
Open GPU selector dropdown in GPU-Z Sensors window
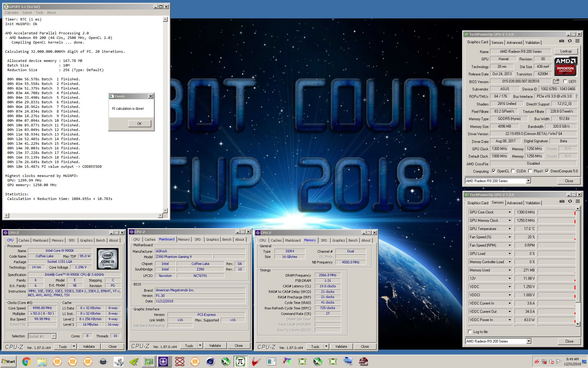coord(529,341)
